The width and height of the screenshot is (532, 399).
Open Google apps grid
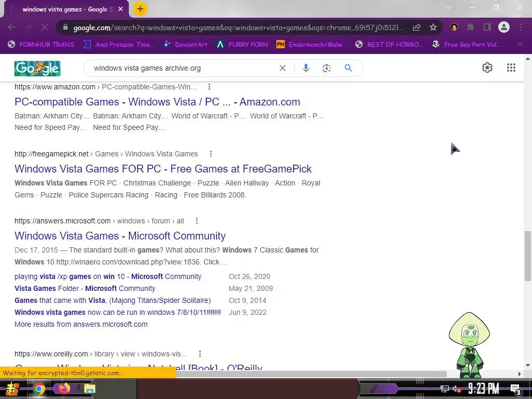pyautogui.click(x=511, y=68)
